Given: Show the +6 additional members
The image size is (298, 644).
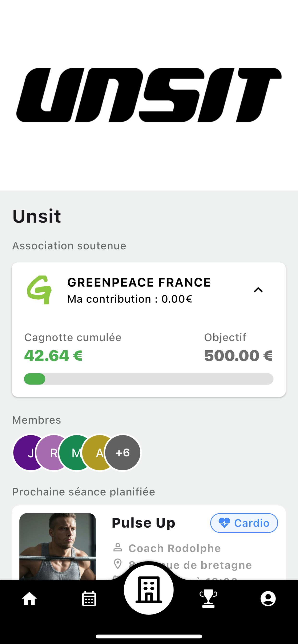Looking at the screenshot, I should pos(123,453).
